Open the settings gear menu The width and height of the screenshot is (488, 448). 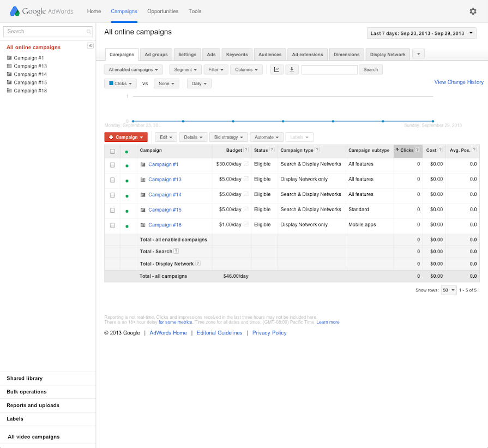(x=473, y=11)
